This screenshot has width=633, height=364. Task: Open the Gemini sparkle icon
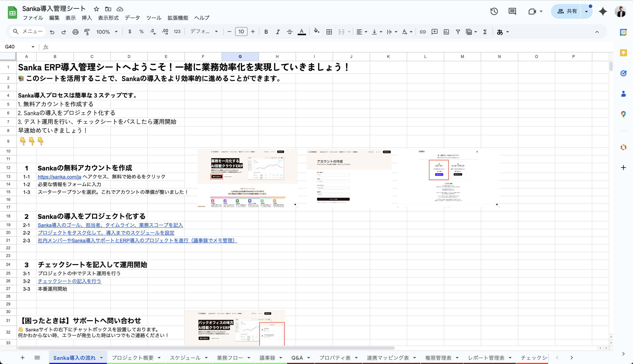point(603,11)
